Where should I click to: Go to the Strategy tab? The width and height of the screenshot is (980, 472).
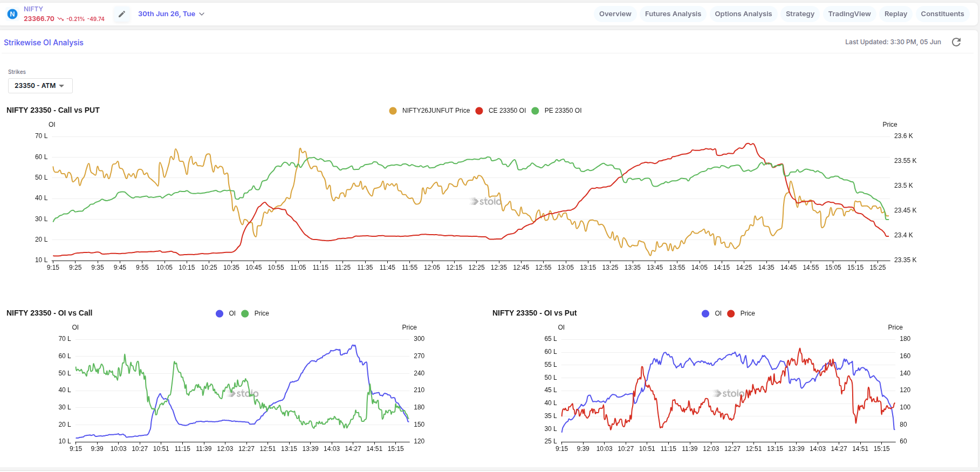pos(800,14)
